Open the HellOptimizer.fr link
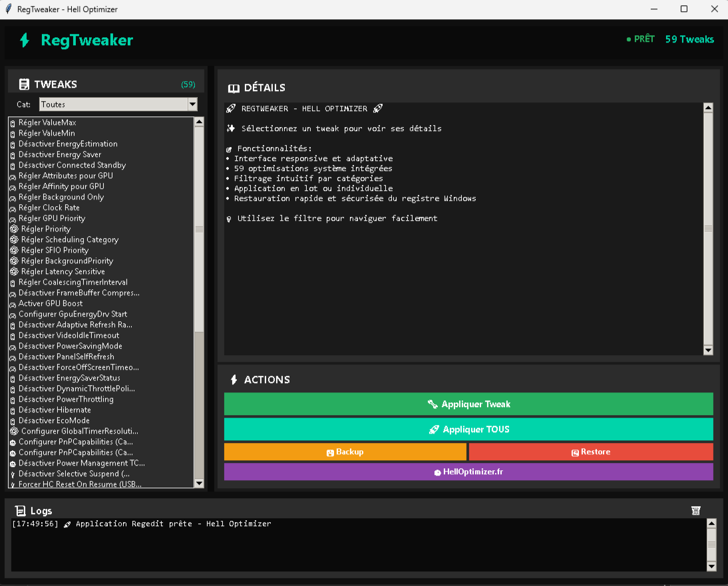Screen dimensions: 728x586 pyautogui.click(x=468, y=471)
